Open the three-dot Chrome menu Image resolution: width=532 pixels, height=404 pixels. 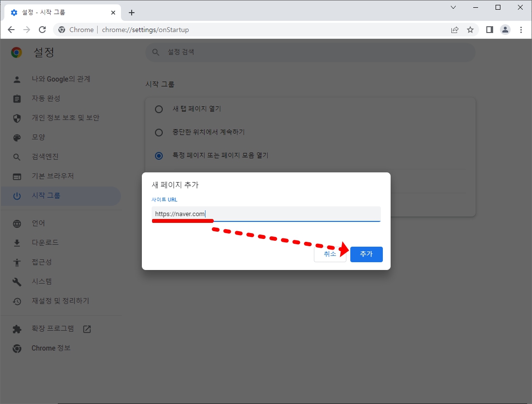tap(521, 30)
